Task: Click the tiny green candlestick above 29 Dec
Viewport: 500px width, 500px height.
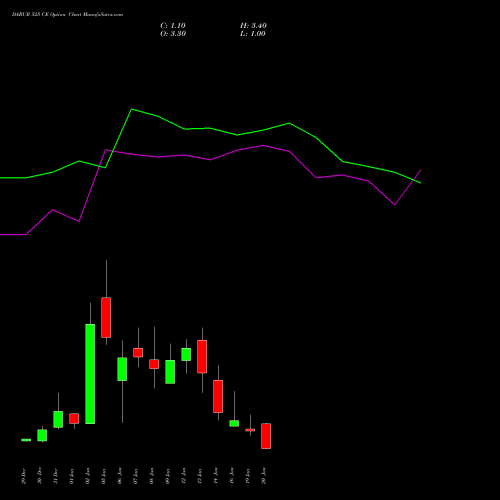Action: 26,440
